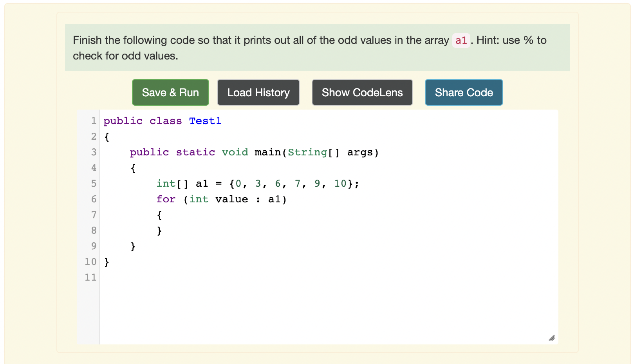Click the opening brace on line 4
This screenshot has height=364, width=632.
(133, 168)
